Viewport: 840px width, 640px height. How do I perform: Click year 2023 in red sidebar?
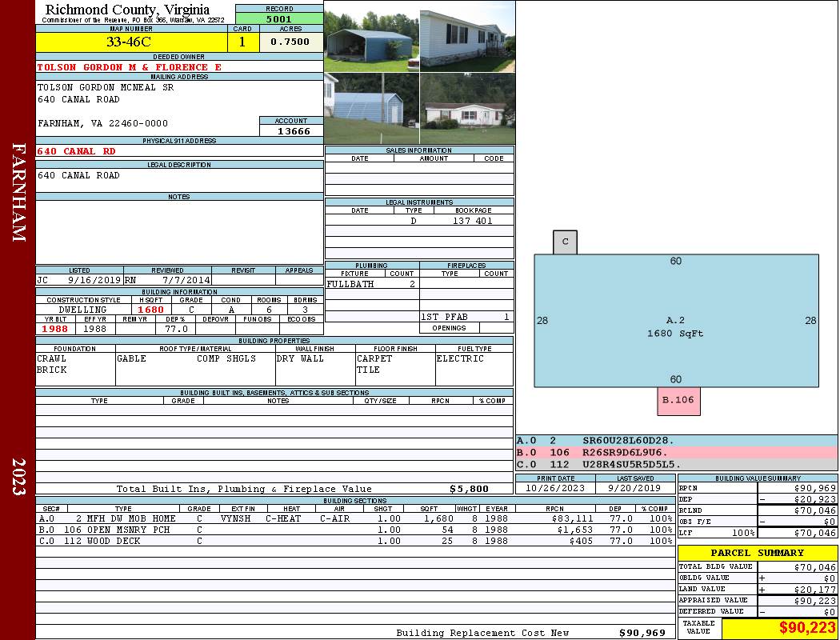[x=18, y=477]
